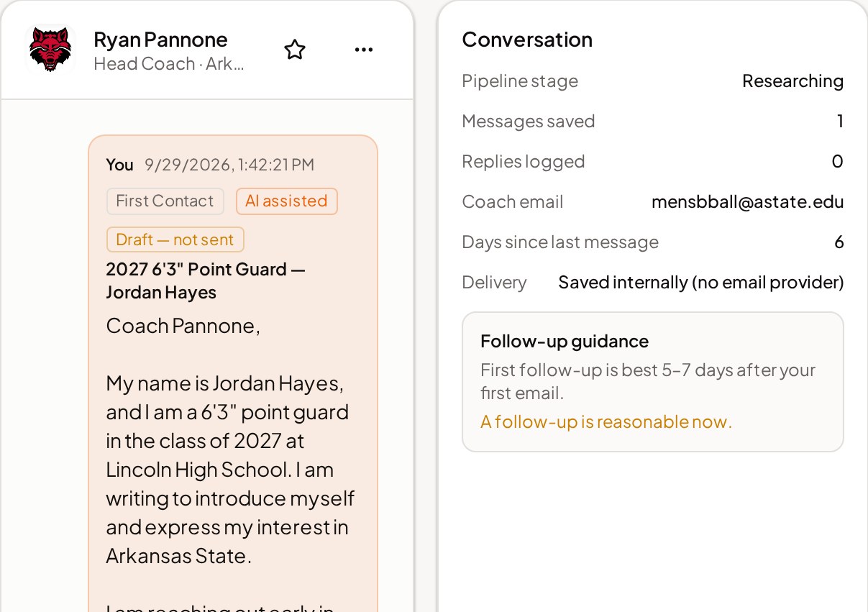The height and width of the screenshot is (612, 868).
Task: Click A follow-up is reasonable now text
Action: (x=606, y=421)
